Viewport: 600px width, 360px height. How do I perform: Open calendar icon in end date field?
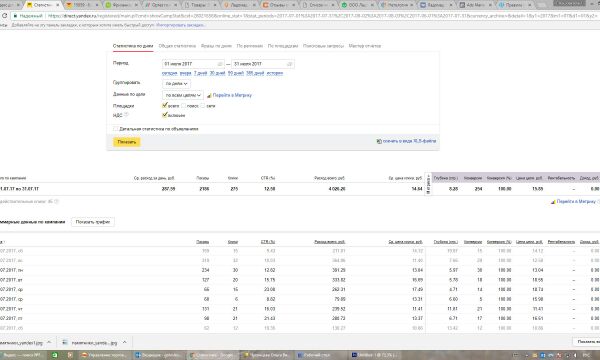[290, 64]
